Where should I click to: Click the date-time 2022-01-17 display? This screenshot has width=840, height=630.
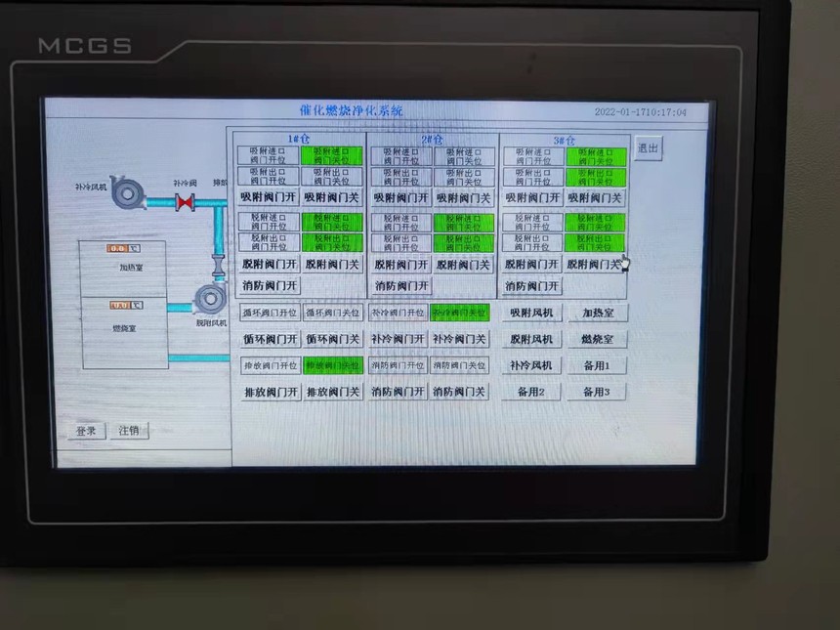[x=640, y=112]
